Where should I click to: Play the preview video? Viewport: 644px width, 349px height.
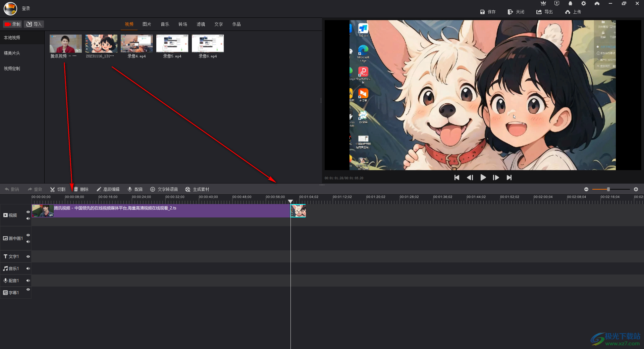click(x=483, y=178)
